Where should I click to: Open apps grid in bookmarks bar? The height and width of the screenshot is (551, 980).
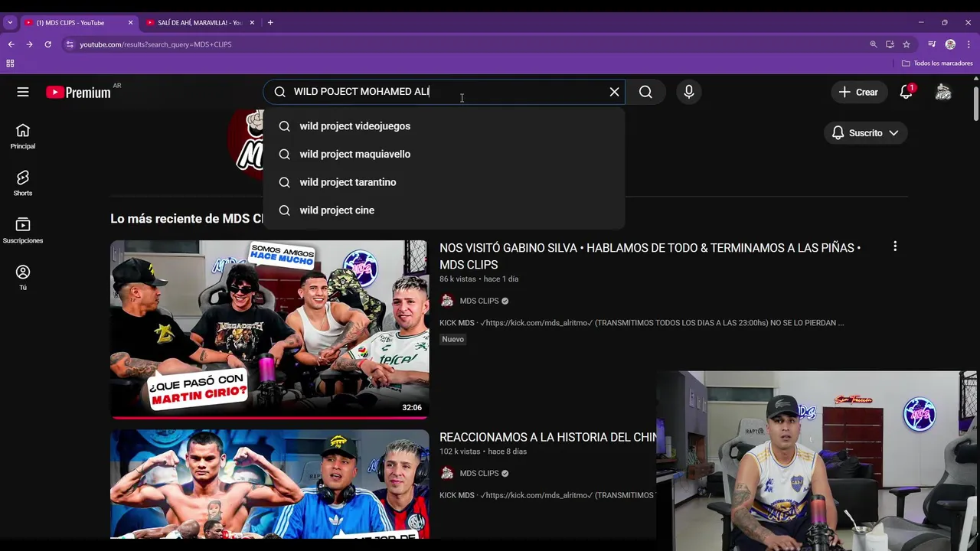(x=10, y=64)
